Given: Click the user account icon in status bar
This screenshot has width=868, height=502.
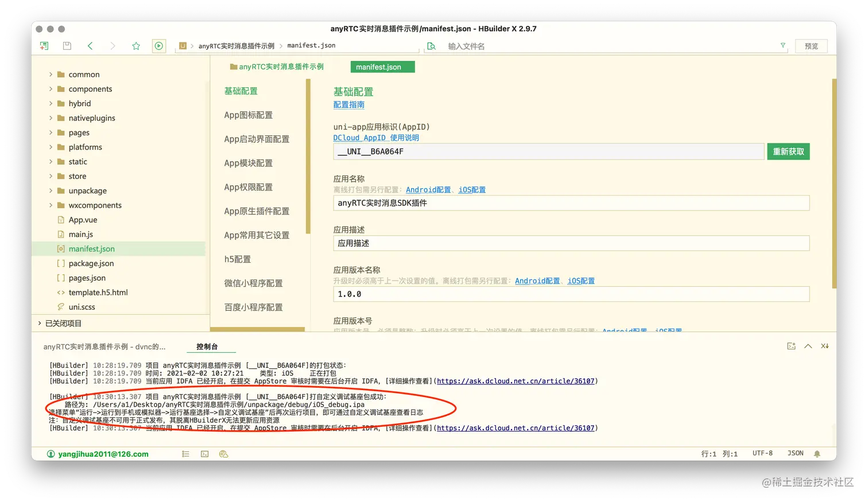Looking at the screenshot, I should coord(51,454).
